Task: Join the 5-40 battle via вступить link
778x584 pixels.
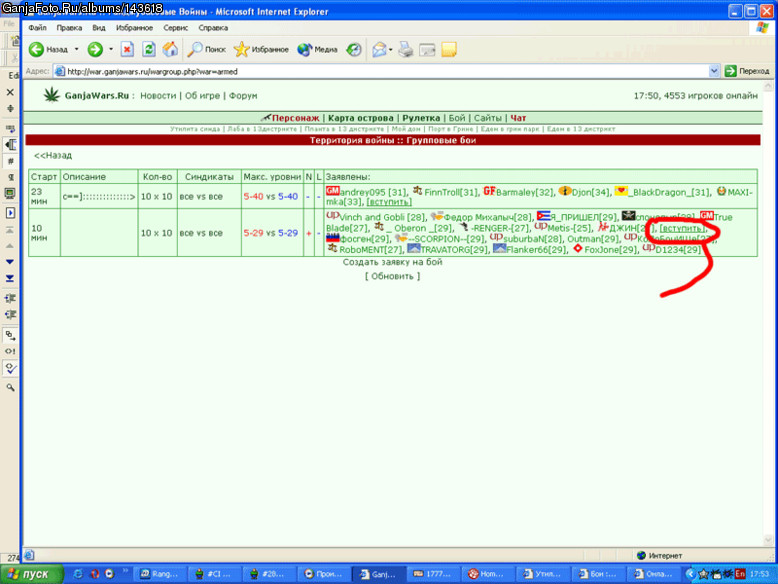Action: click(x=389, y=202)
